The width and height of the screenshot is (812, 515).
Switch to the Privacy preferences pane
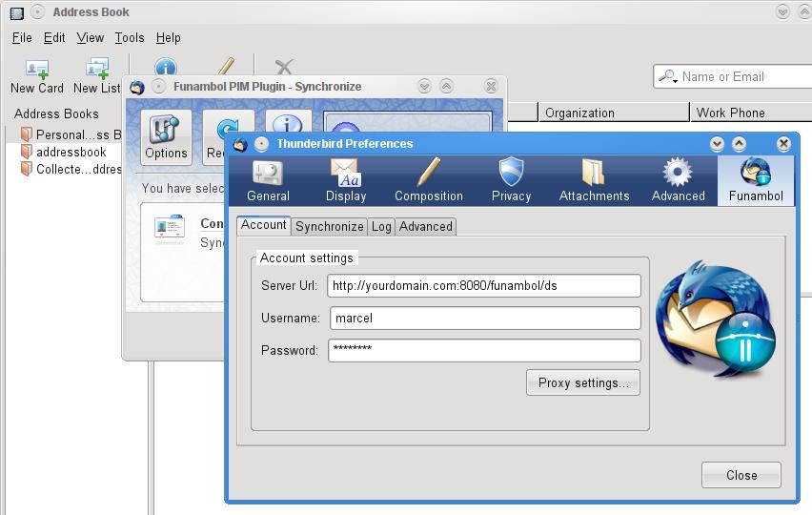(x=511, y=180)
